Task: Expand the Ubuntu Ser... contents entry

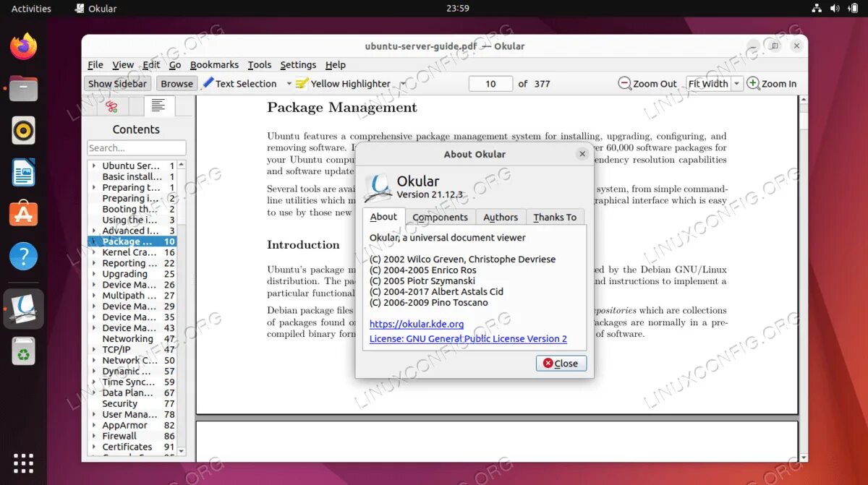Action: coord(94,166)
